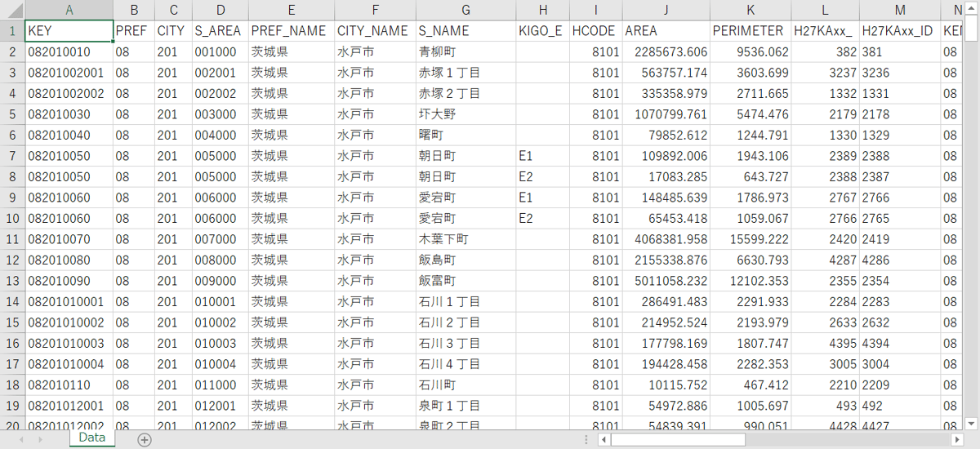
Task: Select row 19 header
Action: [x=12, y=406]
